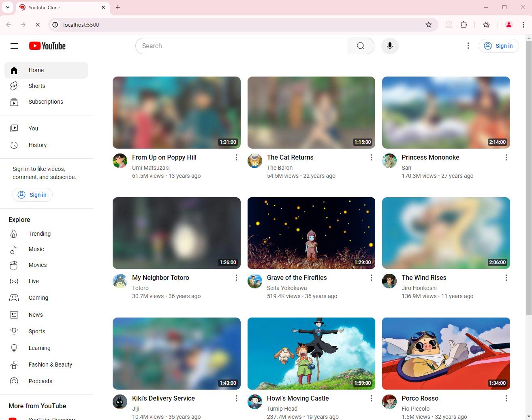The height and width of the screenshot is (420, 532).
Task: Click the Shorts sidebar icon
Action: pos(14,86)
